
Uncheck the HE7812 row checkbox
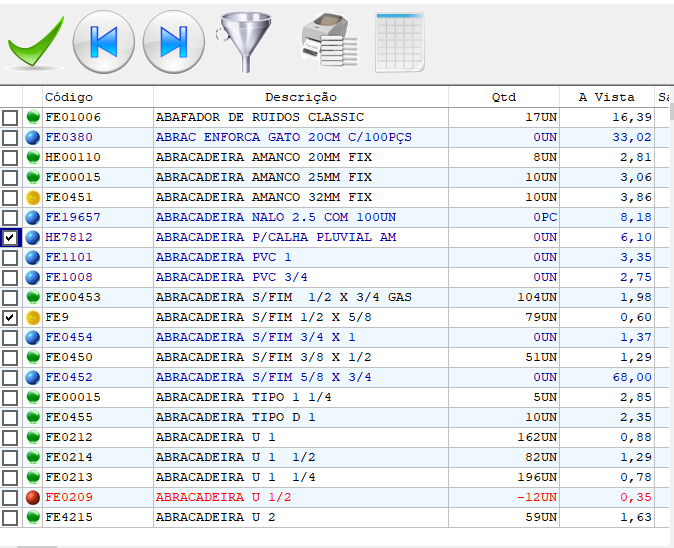tap(10, 238)
